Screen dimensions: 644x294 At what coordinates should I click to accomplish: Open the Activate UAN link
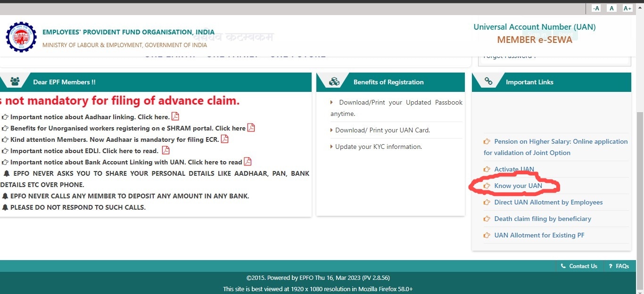tap(514, 169)
